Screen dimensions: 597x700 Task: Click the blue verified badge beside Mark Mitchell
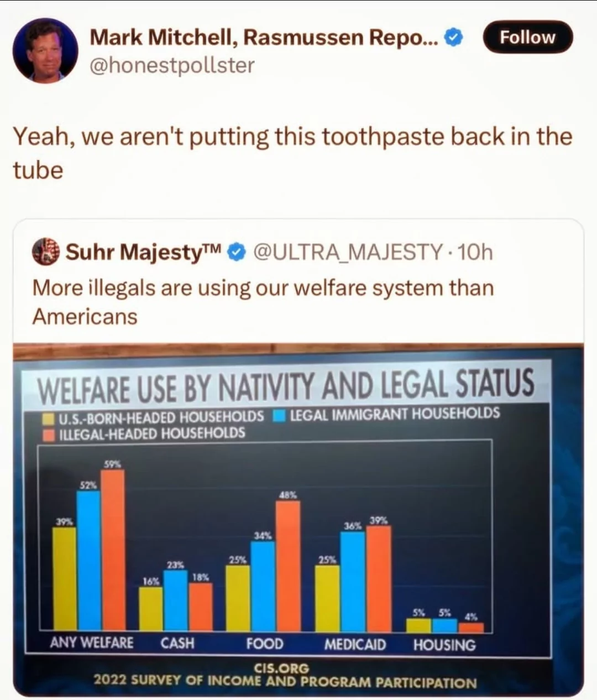454,38
